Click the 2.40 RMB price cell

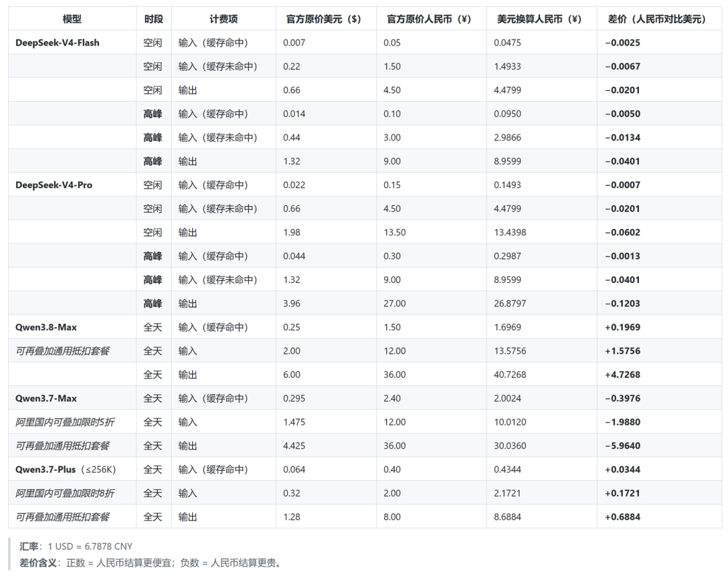(392, 399)
